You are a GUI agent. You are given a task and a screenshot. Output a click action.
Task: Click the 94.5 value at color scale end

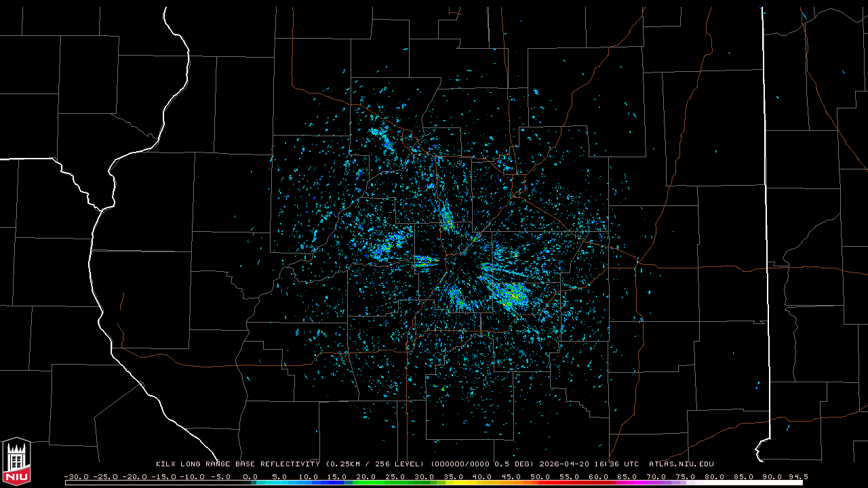pos(797,476)
